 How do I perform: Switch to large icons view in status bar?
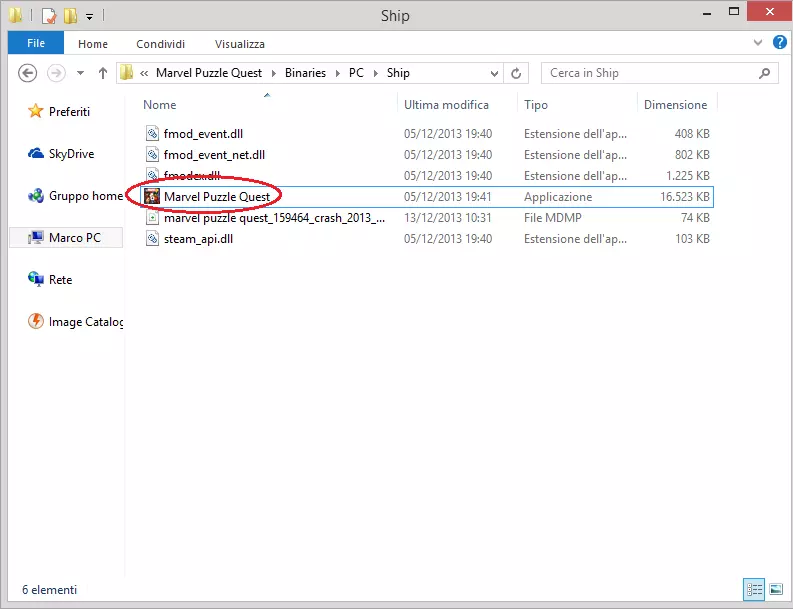click(776, 589)
